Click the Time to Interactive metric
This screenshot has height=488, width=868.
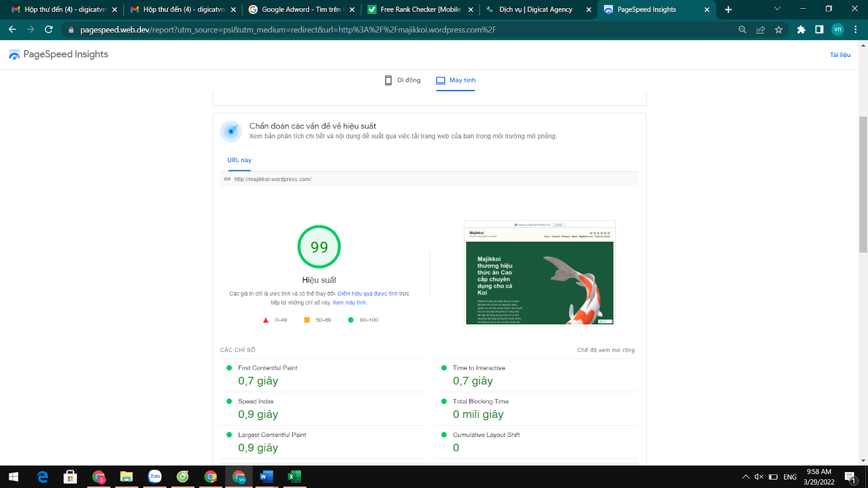[x=537, y=375]
